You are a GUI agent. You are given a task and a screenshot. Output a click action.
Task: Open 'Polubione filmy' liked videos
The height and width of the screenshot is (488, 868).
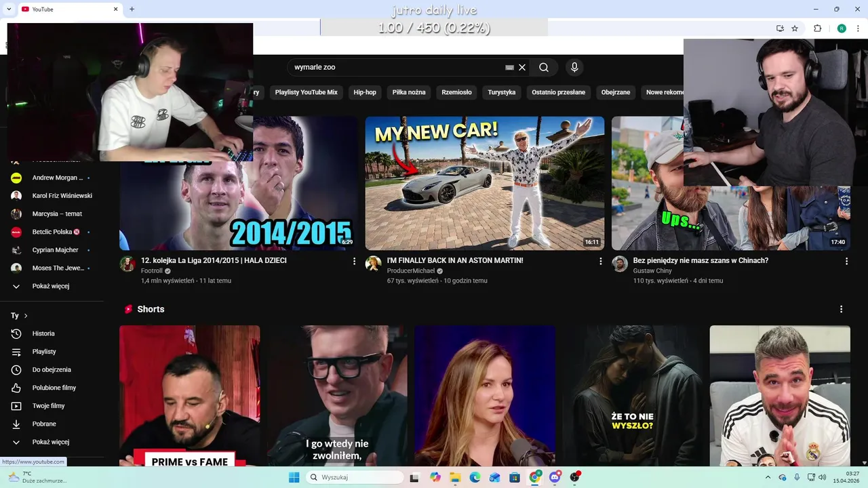coord(52,388)
